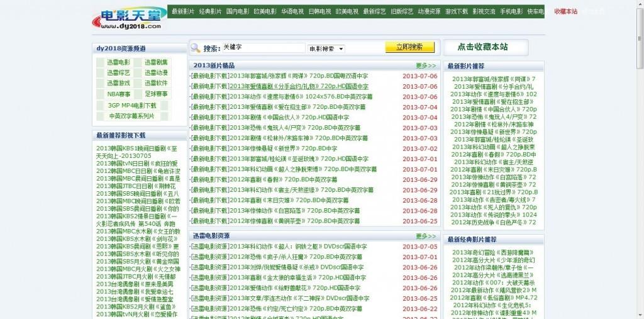
Task: Open the NBA赛事 channel link
Action: [118, 94]
